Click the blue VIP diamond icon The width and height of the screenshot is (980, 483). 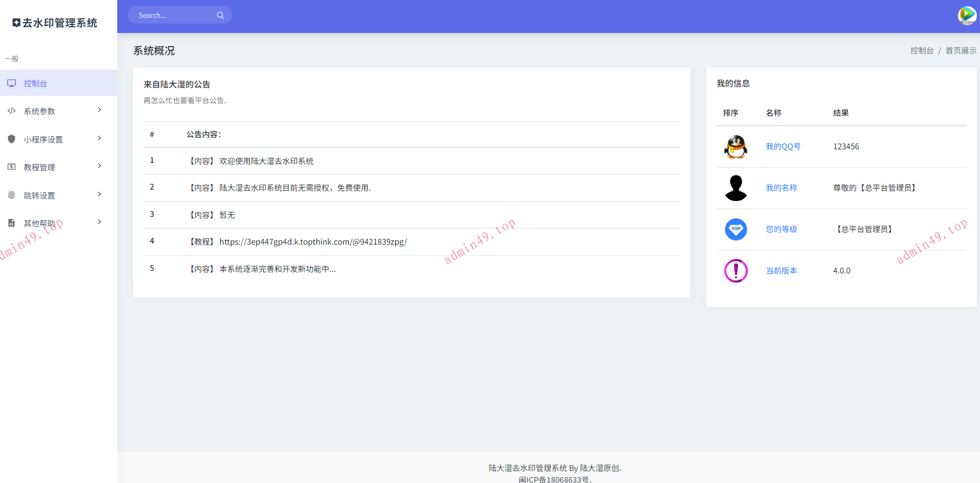click(736, 229)
